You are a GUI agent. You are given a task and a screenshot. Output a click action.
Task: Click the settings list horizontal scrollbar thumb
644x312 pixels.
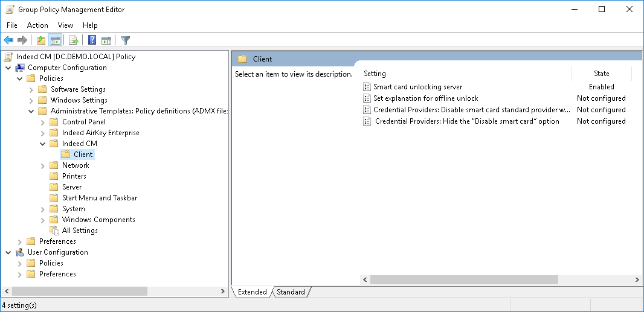[x=464, y=279]
